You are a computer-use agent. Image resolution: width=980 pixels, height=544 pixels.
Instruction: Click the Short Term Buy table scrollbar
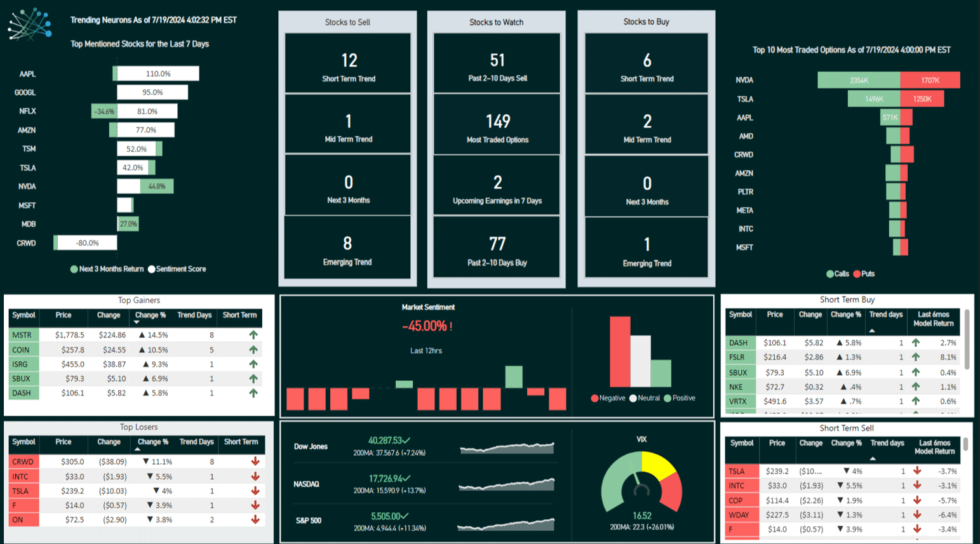[x=967, y=339]
